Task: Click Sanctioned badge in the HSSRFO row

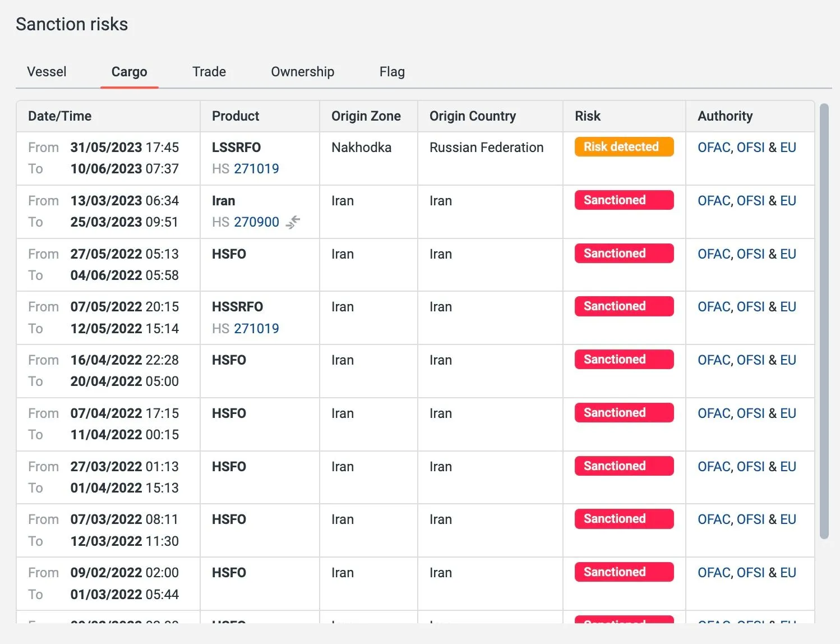Action: point(624,306)
